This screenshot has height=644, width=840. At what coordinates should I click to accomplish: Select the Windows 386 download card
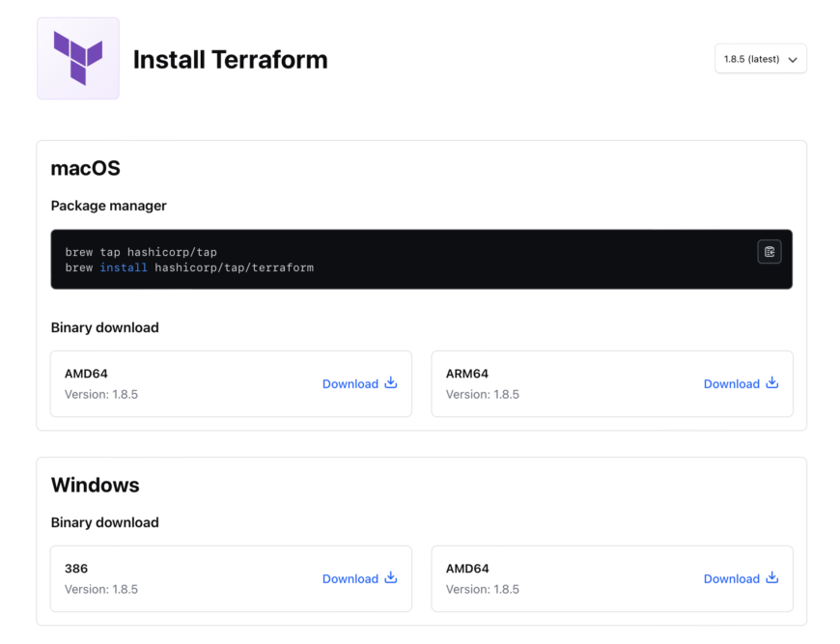tap(231, 578)
